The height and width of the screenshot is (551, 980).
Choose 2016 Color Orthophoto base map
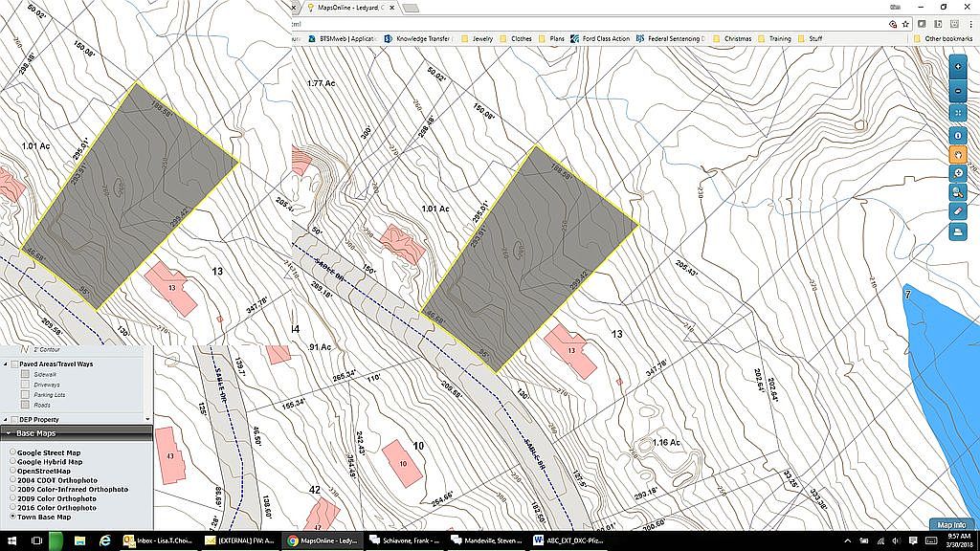point(12,506)
